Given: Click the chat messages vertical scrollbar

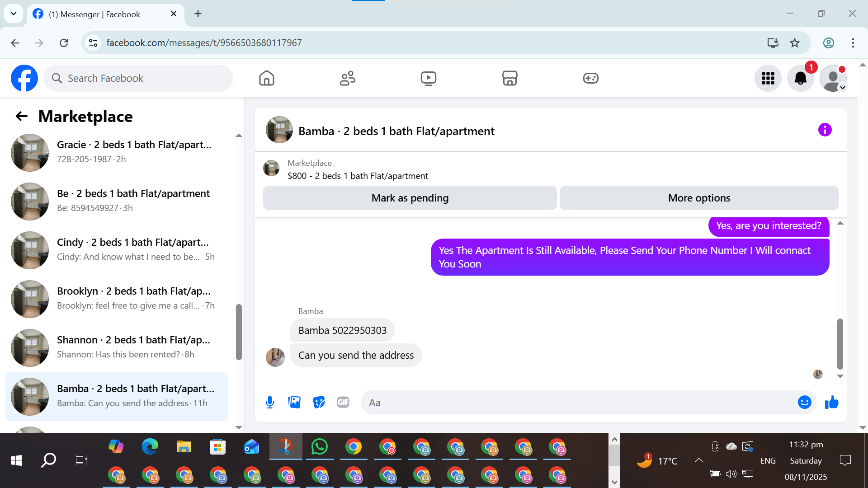Looking at the screenshot, I should (x=840, y=343).
